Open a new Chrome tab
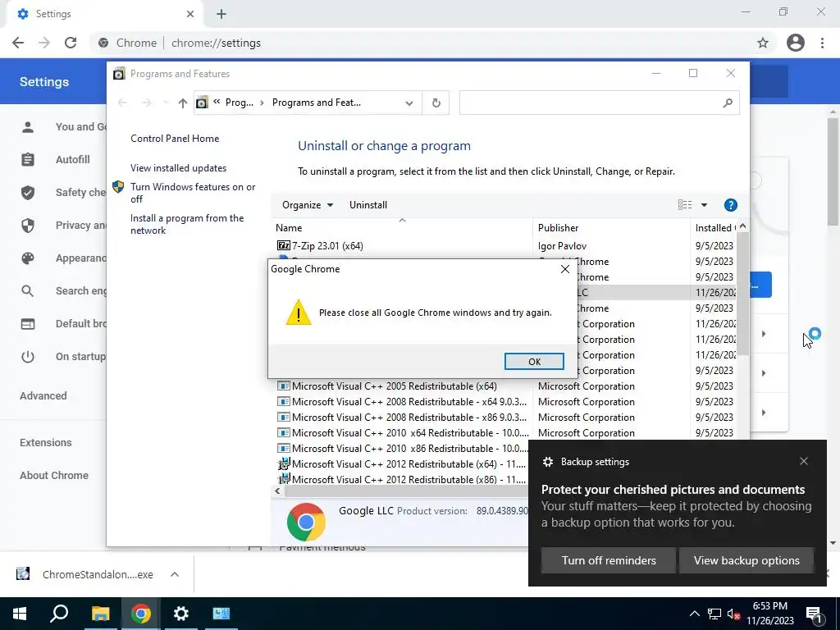Screen dimensions: 840x630 pyautogui.click(x=221, y=14)
